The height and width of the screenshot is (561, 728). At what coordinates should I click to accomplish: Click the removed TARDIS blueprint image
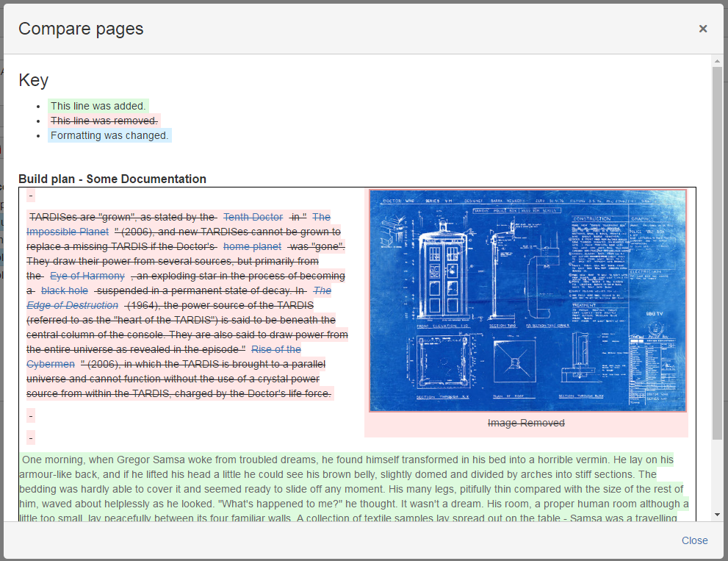point(527,301)
